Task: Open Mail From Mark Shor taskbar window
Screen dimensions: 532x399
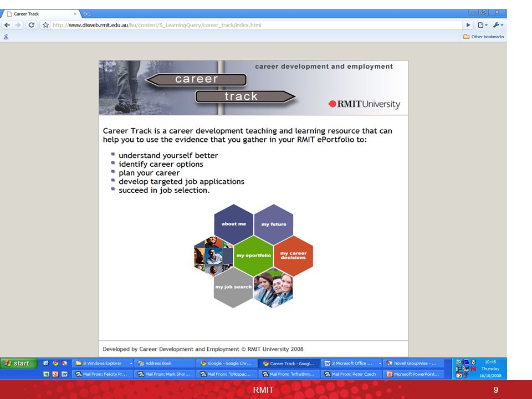Action: pyautogui.click(x=166, y=374)
